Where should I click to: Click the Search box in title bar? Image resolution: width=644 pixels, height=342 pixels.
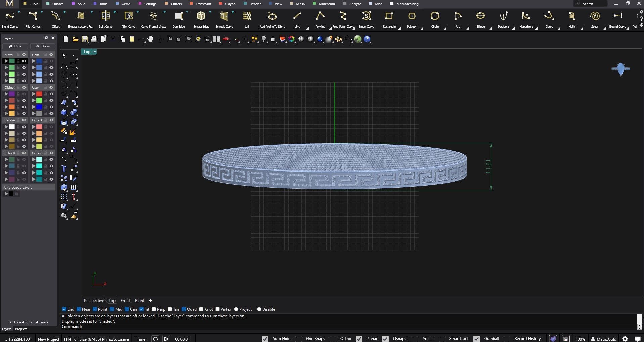point(591,4)
